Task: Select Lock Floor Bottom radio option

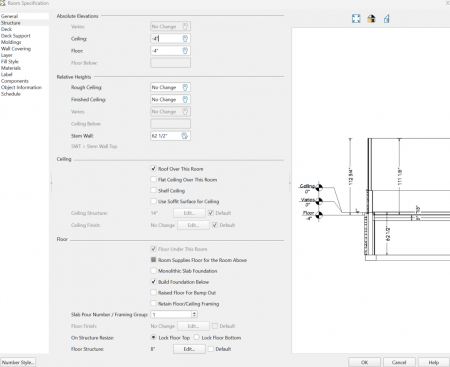Action: click(197, 337)
